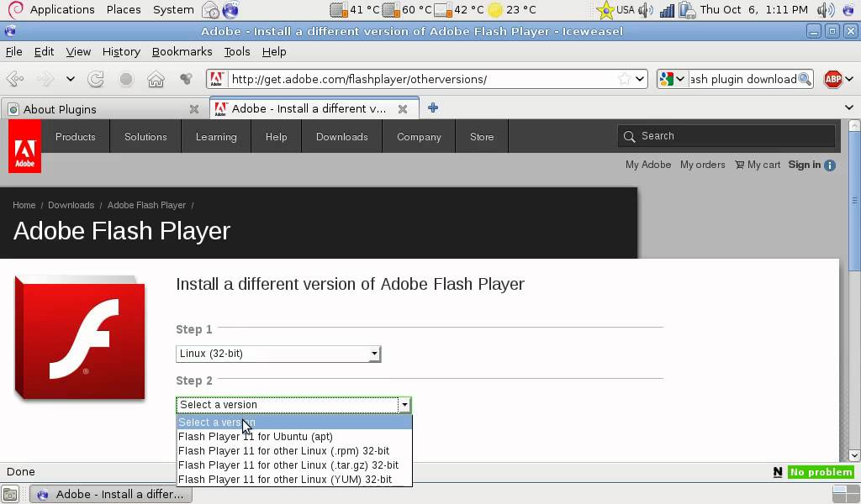
Task: Open the navigation history dropdown arrow
Action: [x=71, y=79]
